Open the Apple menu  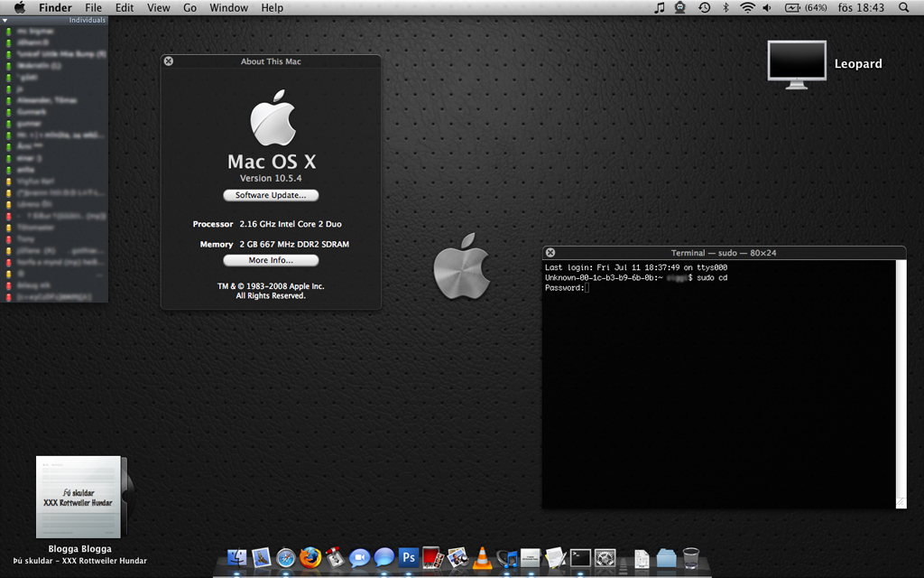click(20, 7)
